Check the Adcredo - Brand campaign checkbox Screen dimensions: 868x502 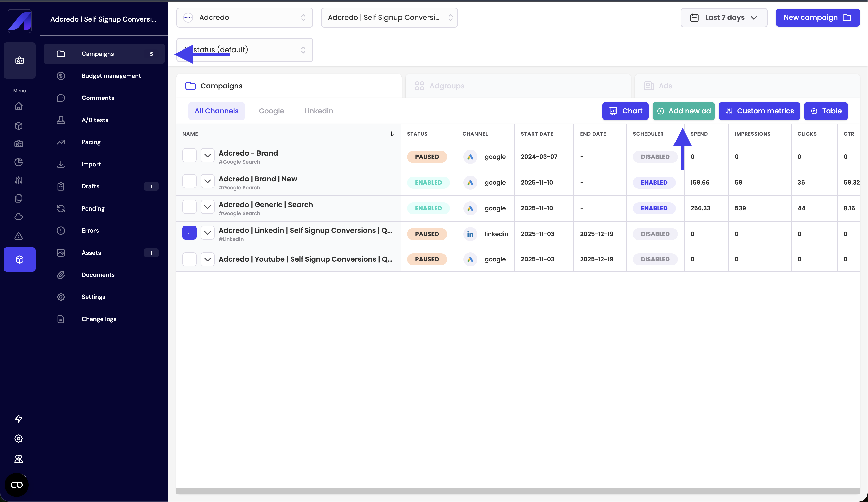pyautogui.click(x=189, y=155)
